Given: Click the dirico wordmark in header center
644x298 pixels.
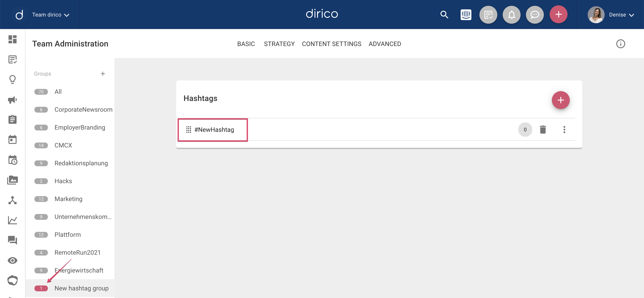Looking at the screenshot, I should point(322,14).
